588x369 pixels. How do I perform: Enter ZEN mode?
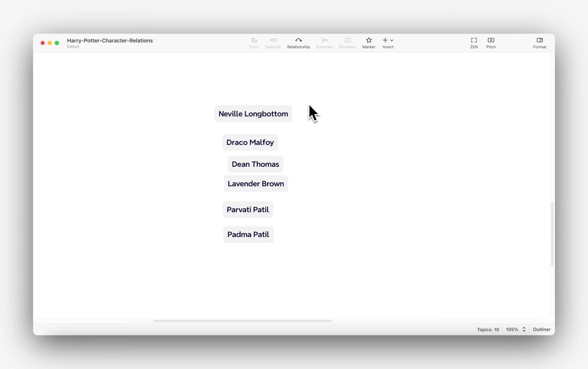474,43
